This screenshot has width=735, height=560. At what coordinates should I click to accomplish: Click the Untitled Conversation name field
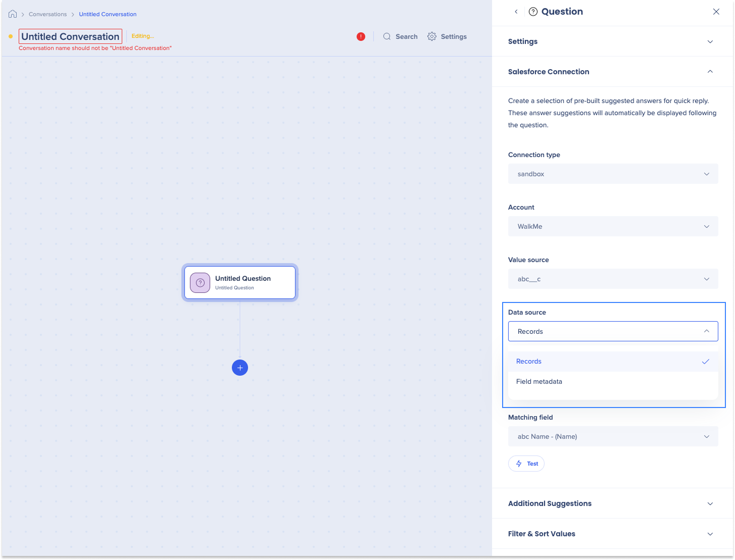[70, 36]
